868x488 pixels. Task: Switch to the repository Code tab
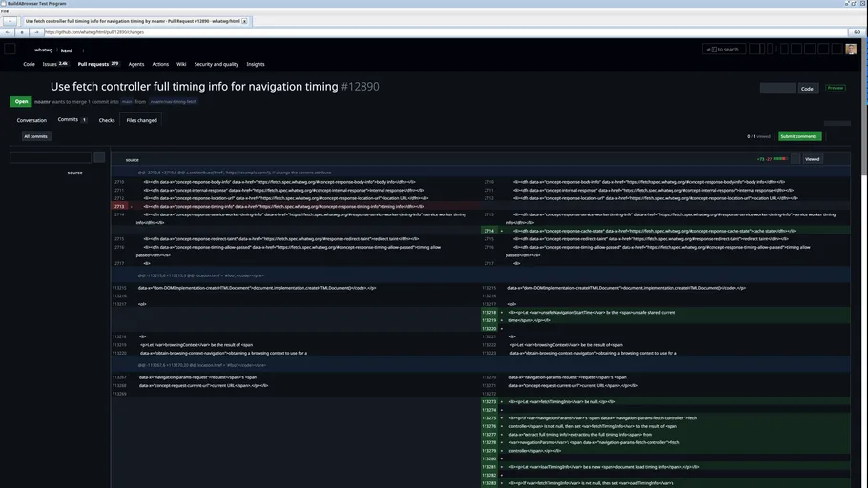29,64
